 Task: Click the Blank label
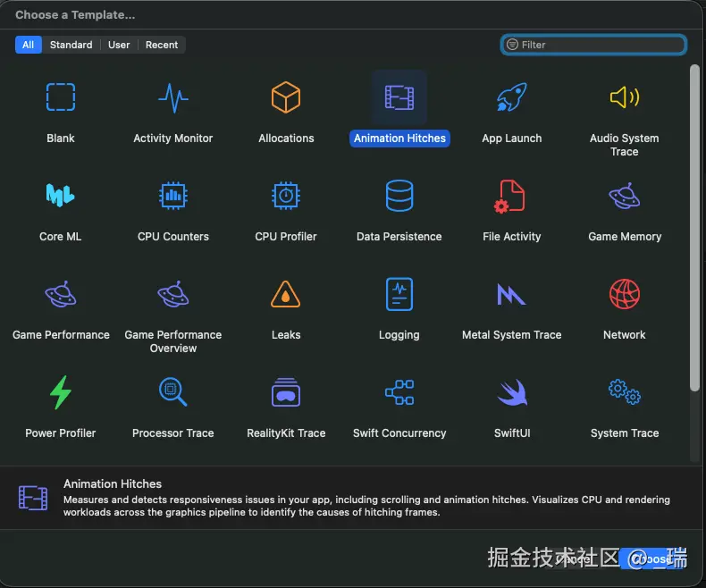(61, 139)
